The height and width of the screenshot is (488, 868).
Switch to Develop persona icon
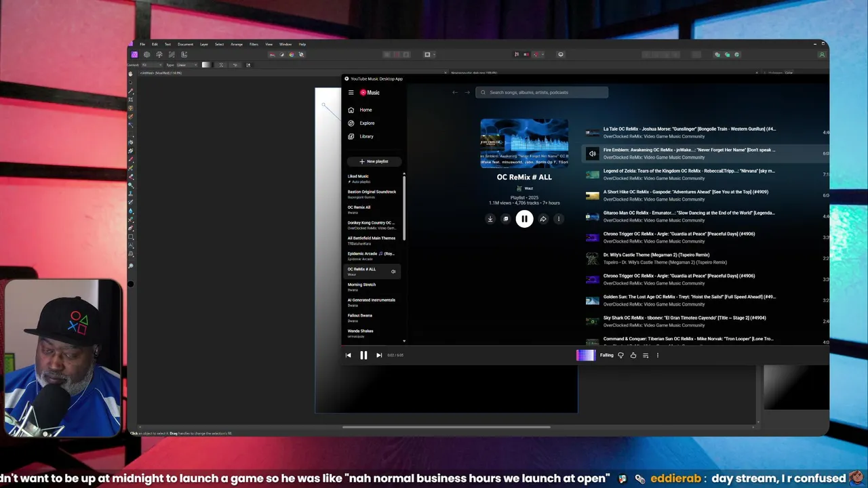tap(159, 55)
